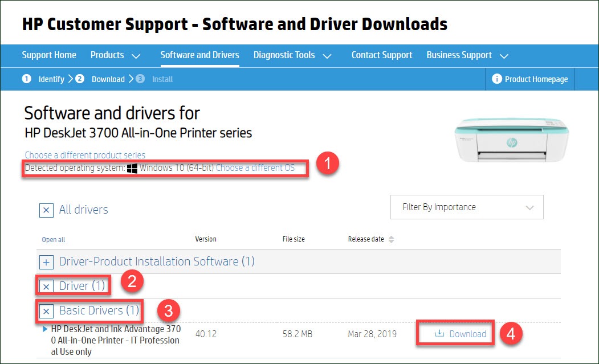The image size is (599, 364).
Task: Collapse the Driver (1) section box
Action: [46, 287]
